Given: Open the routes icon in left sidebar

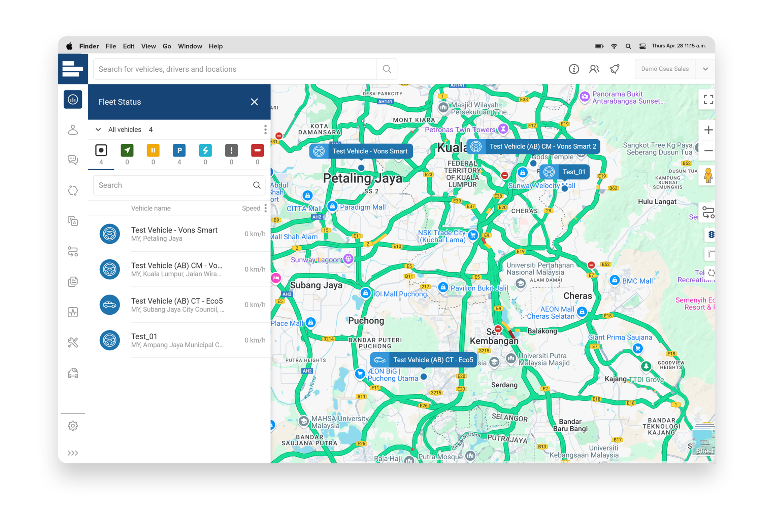Looking at the screenshot, I should 73,251.
